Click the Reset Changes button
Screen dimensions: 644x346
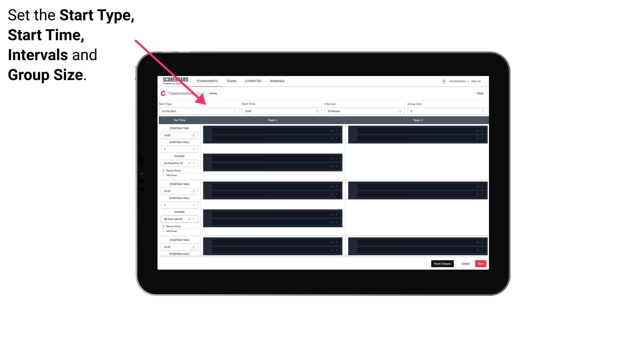coord(442,263)
